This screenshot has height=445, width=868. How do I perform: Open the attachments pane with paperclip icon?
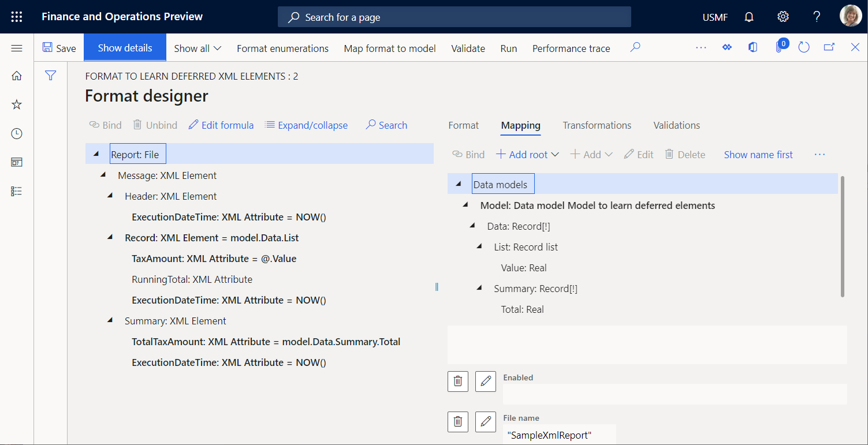pos(780,47)
